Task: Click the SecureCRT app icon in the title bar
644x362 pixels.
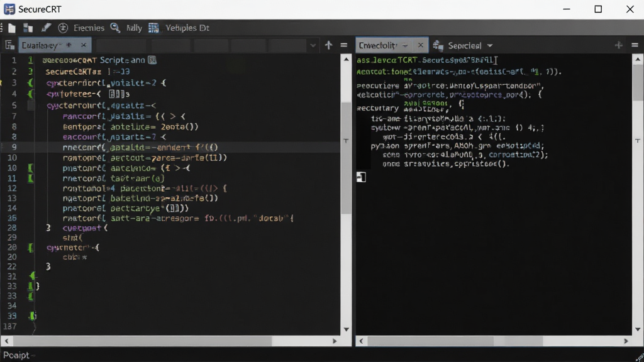Action: pyautogui.click(x=9, y=9)
